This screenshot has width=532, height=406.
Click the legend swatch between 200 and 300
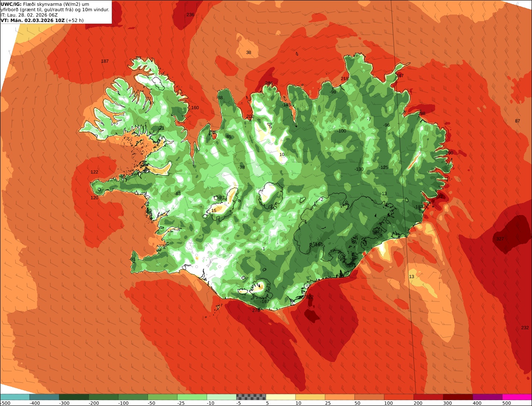coord(428,397)
